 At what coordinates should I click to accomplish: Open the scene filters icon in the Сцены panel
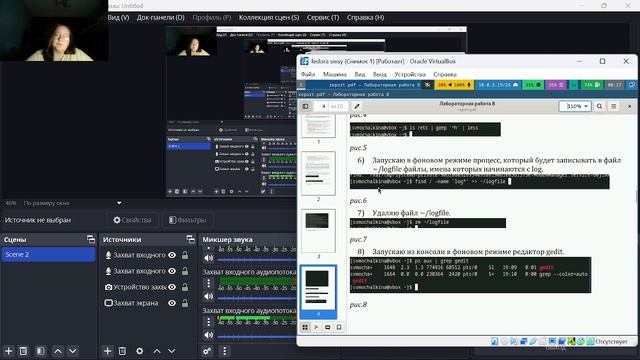coord(40,351)
